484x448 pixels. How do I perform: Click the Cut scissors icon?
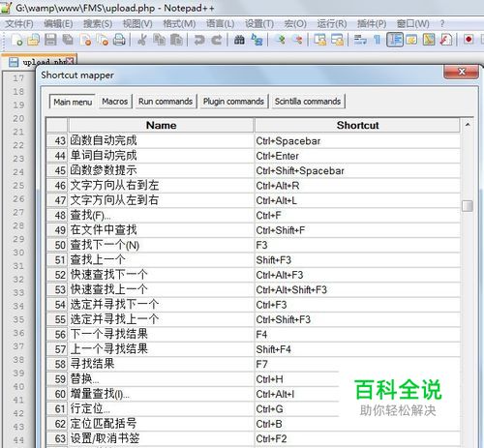coord(142,40)
